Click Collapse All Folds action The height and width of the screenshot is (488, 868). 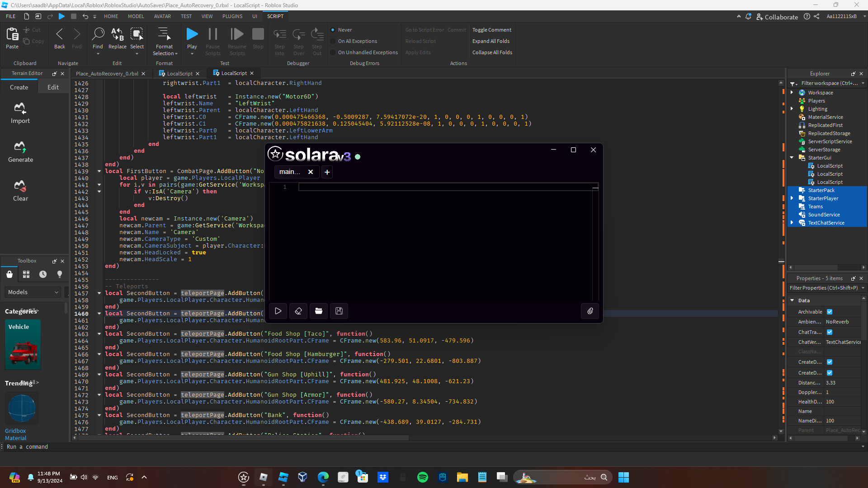(492, 52)
